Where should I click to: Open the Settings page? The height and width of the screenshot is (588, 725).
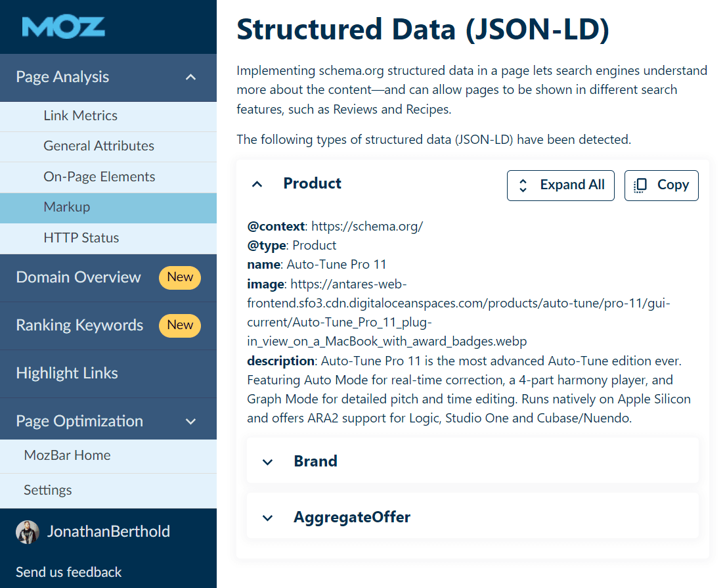coord(47,490)
